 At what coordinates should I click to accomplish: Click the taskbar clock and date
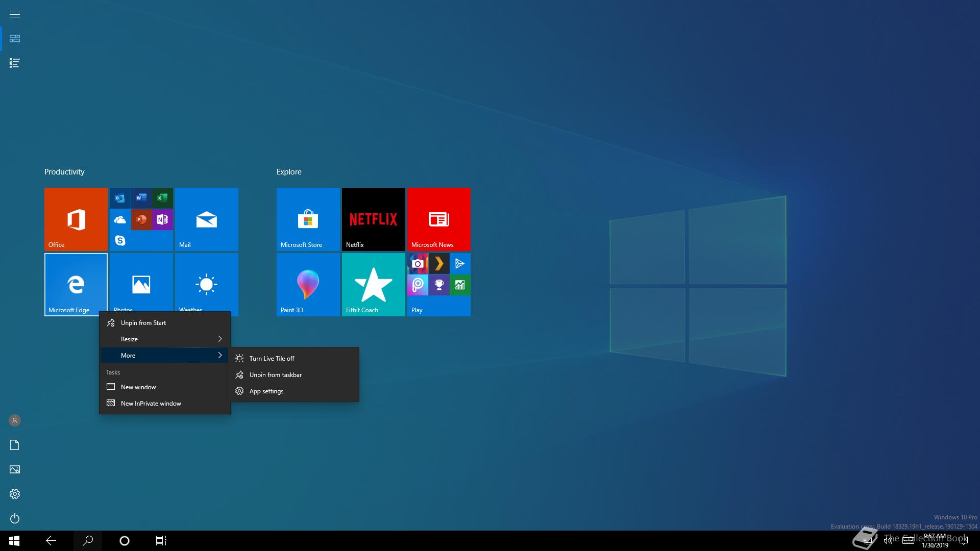click(935, 541)
